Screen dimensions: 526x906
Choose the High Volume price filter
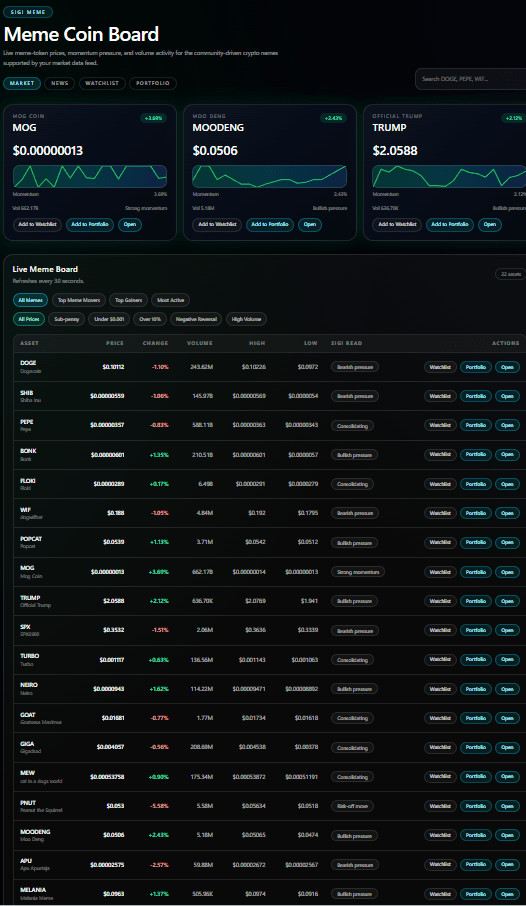[x=246, y=319]
